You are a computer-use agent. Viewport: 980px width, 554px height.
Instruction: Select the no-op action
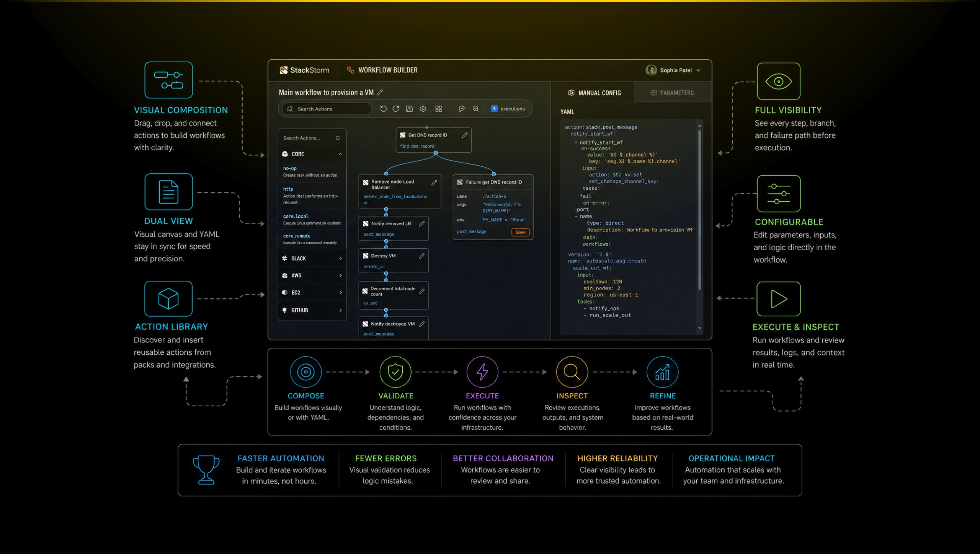click(x=312, y=171)
